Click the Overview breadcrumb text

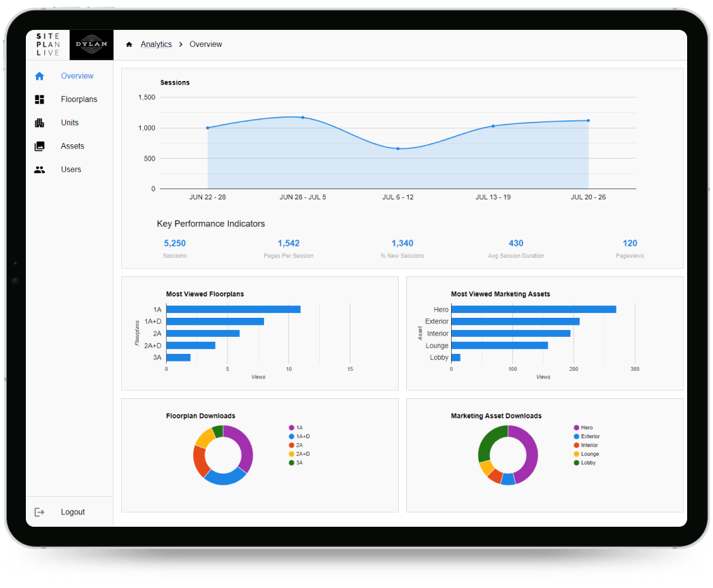pos(205,44)
